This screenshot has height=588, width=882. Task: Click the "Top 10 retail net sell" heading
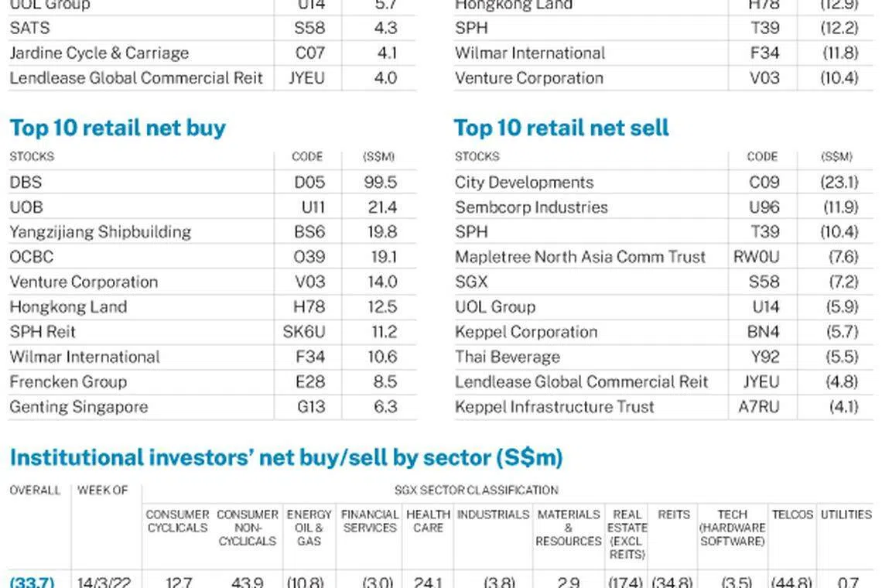[561, 128]
